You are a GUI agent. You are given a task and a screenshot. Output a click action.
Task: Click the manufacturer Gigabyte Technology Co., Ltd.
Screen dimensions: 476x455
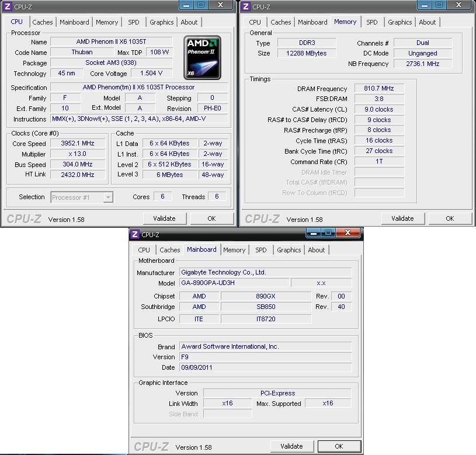[x=266, y=272]
